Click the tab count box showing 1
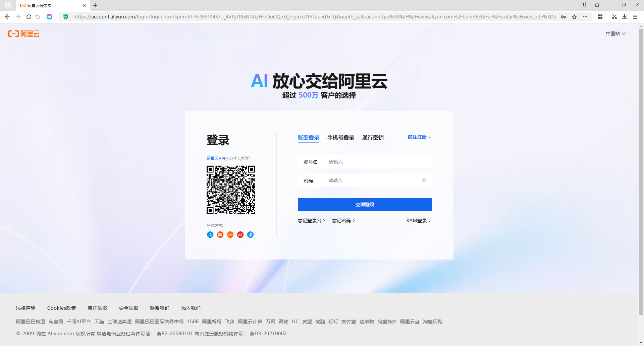This screenshot has height=346, width=644. [583, 5]
